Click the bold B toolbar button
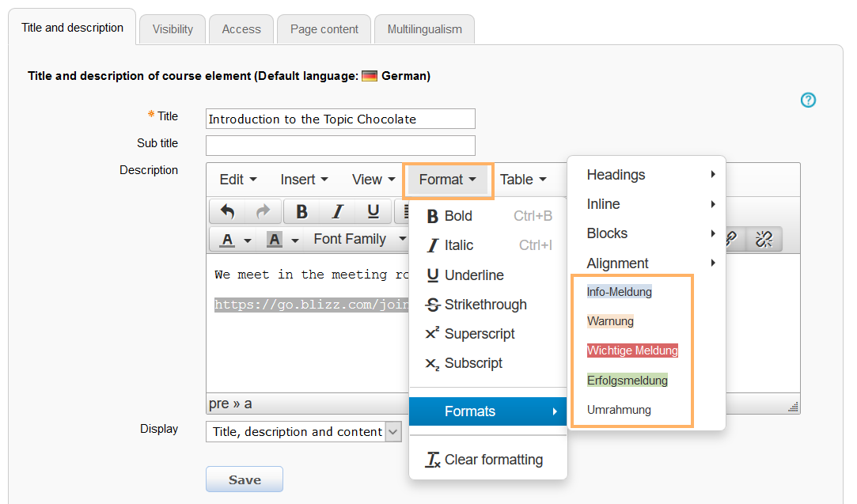 tap(301, 212)
